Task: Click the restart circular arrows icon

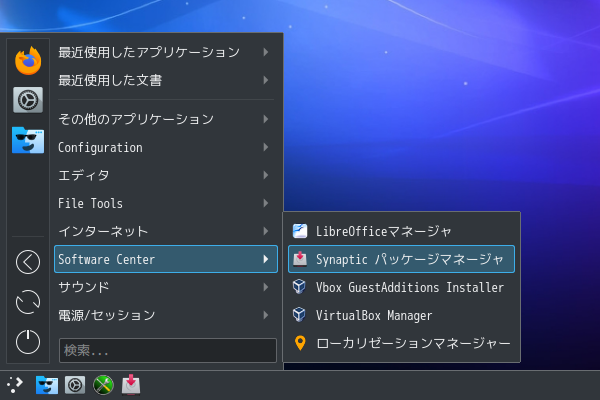Action: [28, 302]
